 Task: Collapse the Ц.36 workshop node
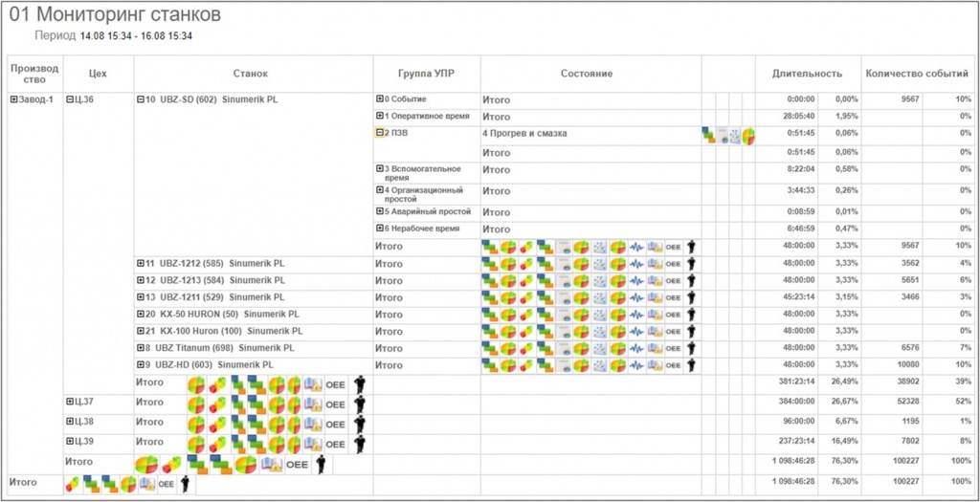pyautogui.click(x=70, y=99)
